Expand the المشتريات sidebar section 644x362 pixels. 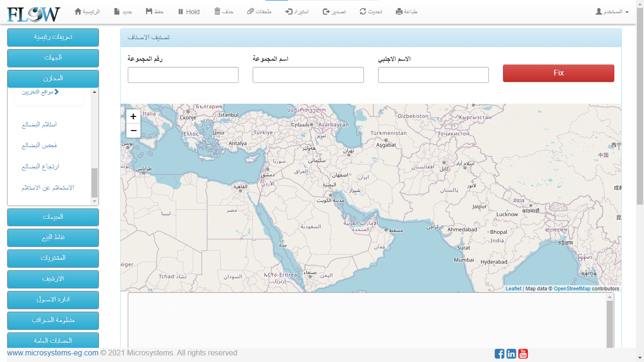[x=53, y=258]
